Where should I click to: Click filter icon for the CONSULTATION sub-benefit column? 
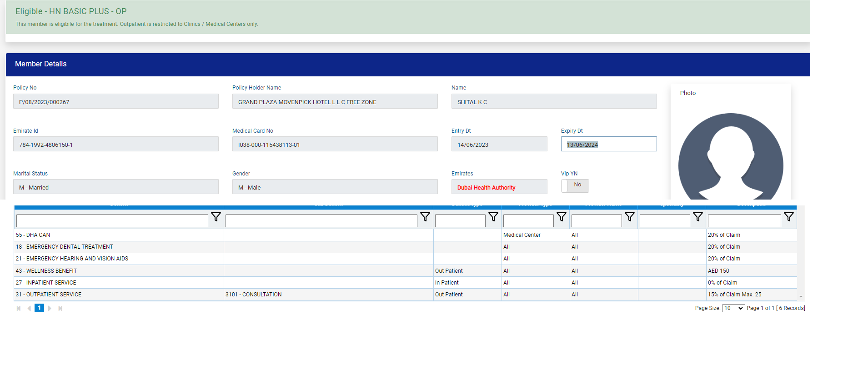click(x=425, y=217)
